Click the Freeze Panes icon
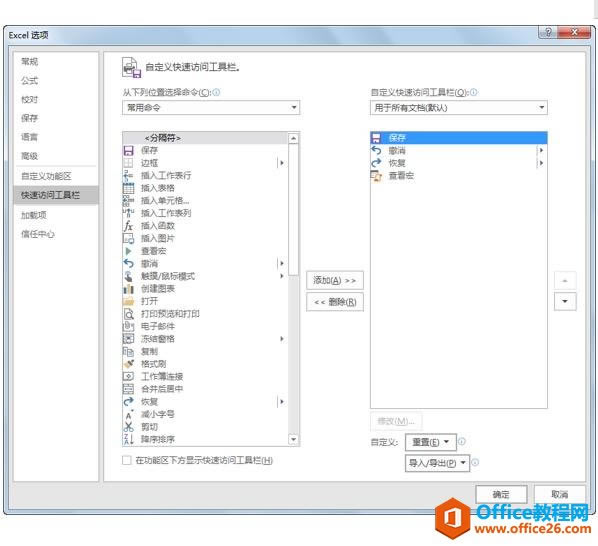 tap(129, 339)
